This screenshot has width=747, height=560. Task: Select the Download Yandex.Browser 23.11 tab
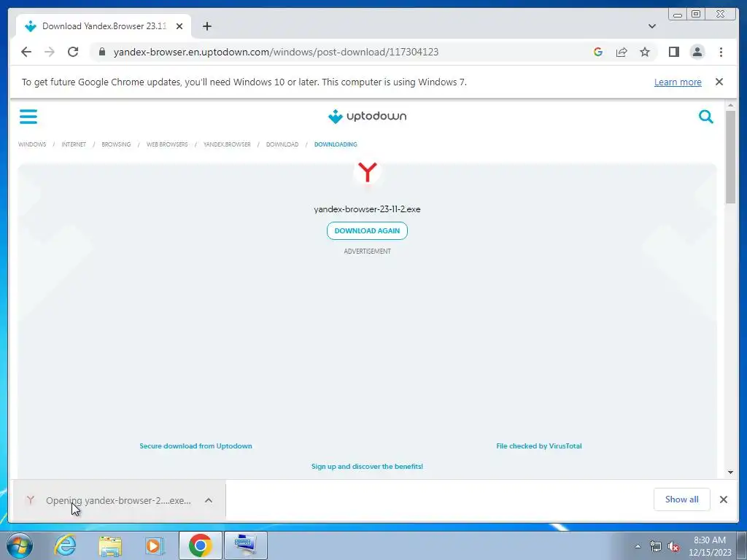point(104,26)
